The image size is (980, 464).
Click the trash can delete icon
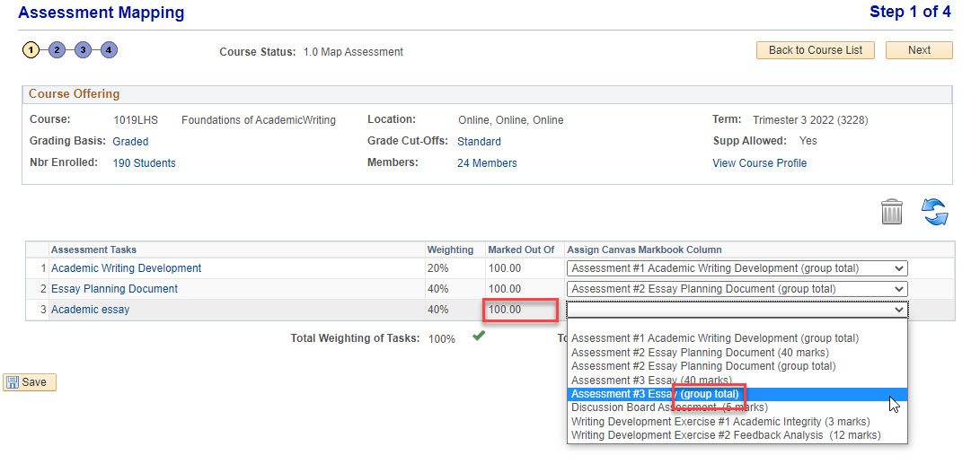[x=891, y=213]
